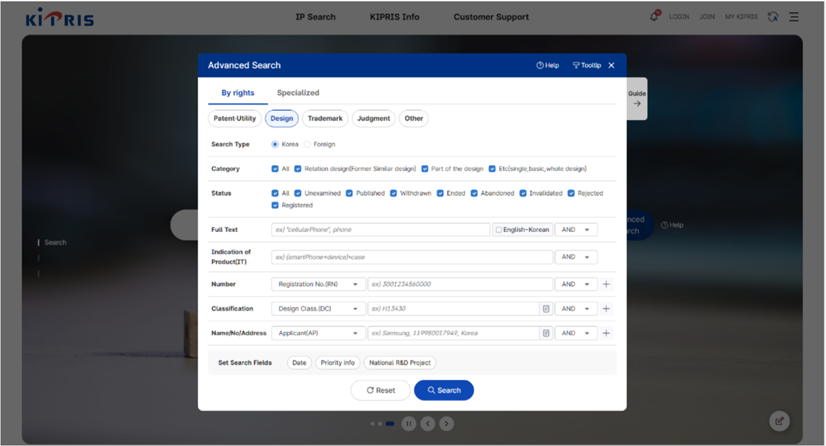Image resolution: width=826 pixels, height=446 pixels.
Task: Click the language translation icon
Action: click(773, 17)
